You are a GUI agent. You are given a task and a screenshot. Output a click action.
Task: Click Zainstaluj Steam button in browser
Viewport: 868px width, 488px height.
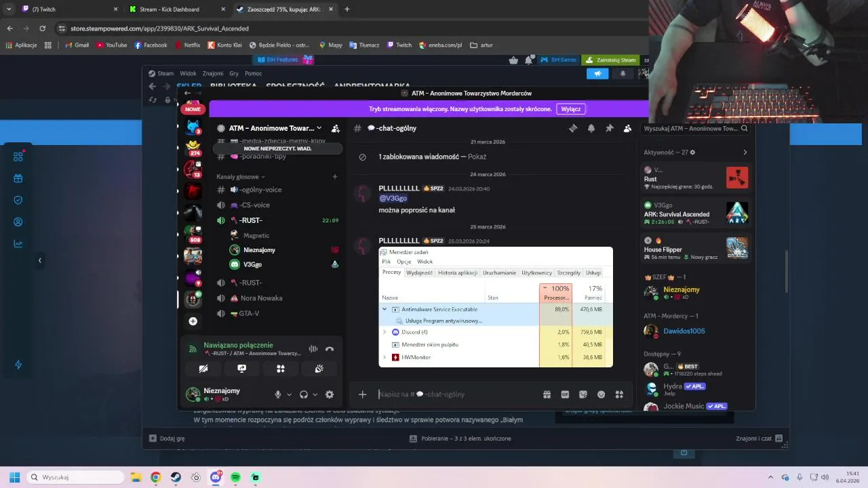coord(611,60)
